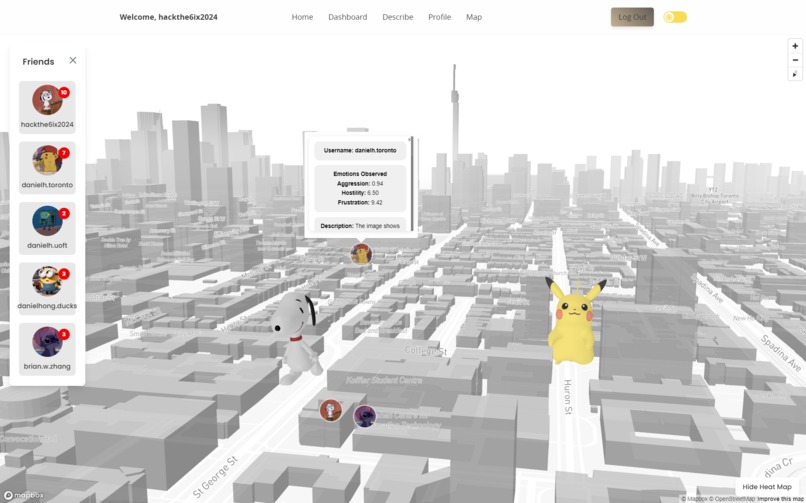Image resolution: width=806 pixels, height=503 pixels.
Task: Click the 2 badge on danielh.uoft
Action: (x=64, y=213)
